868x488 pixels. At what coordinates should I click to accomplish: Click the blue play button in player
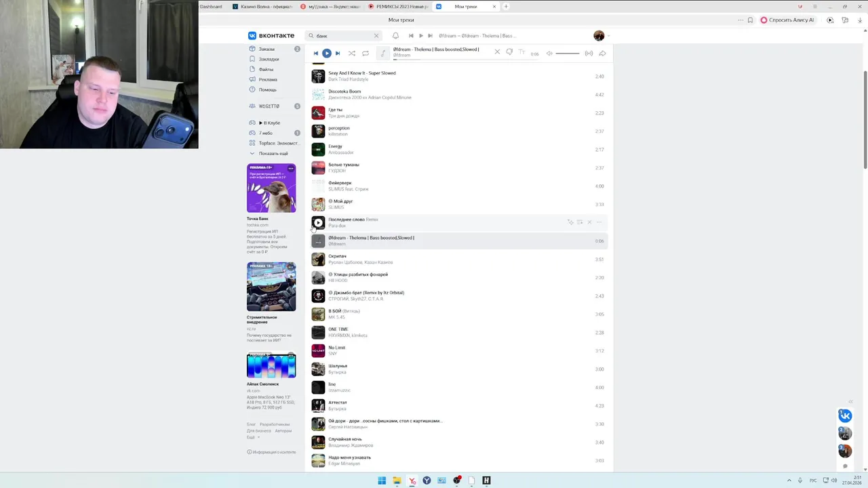pos(326,53)
